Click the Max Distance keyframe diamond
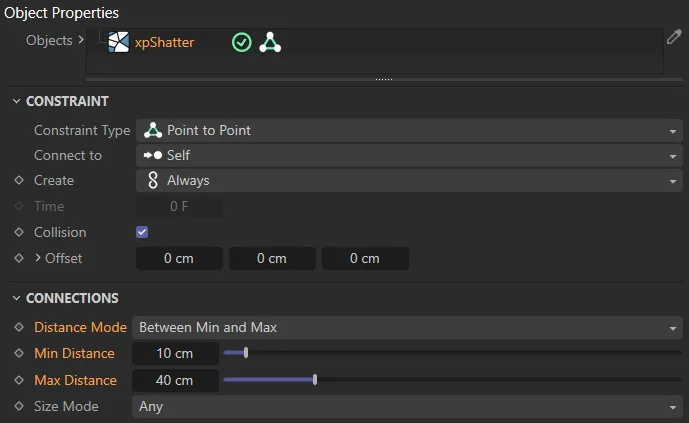This screenshot has height=423, width=689. coord(19,380)
